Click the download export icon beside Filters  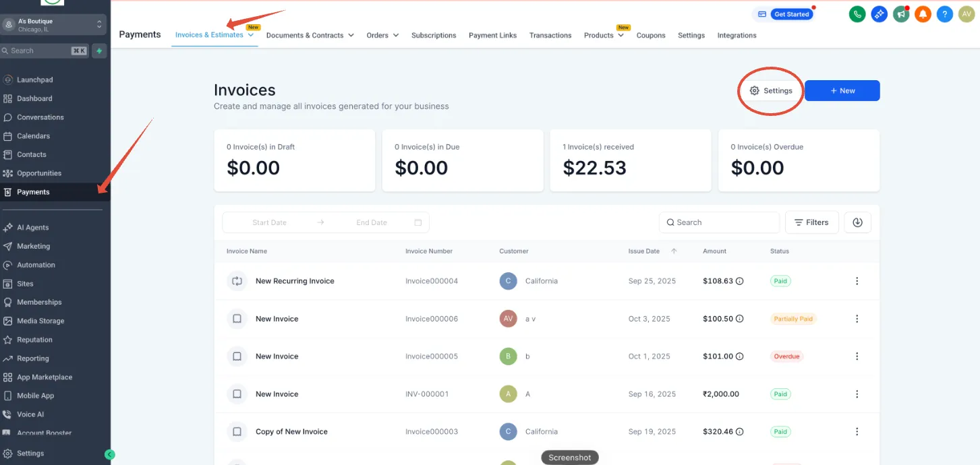(858, 222)
